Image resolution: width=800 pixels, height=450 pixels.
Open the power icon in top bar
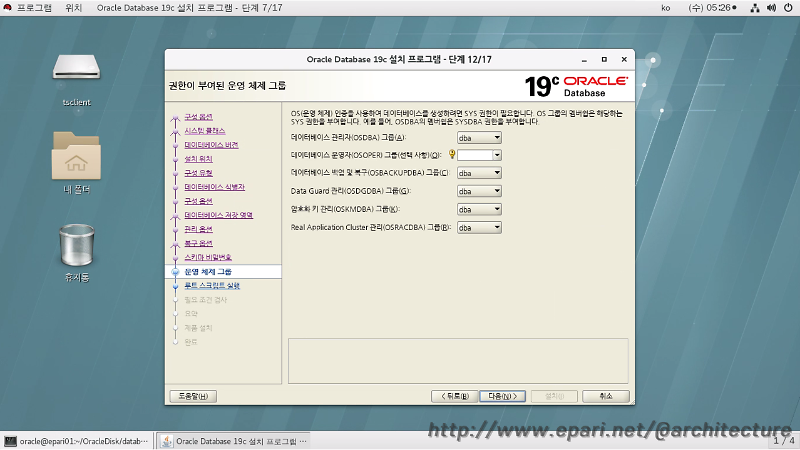(x=788, y=8)
